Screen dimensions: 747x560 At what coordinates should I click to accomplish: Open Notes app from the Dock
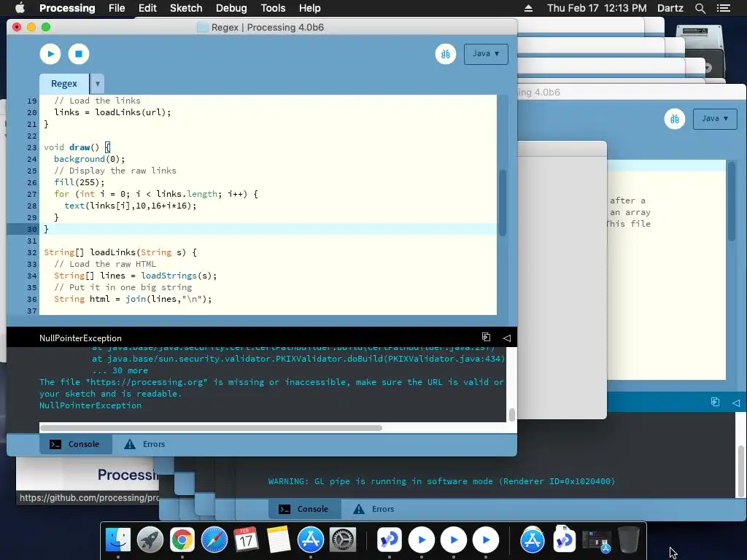coord(279,540)
